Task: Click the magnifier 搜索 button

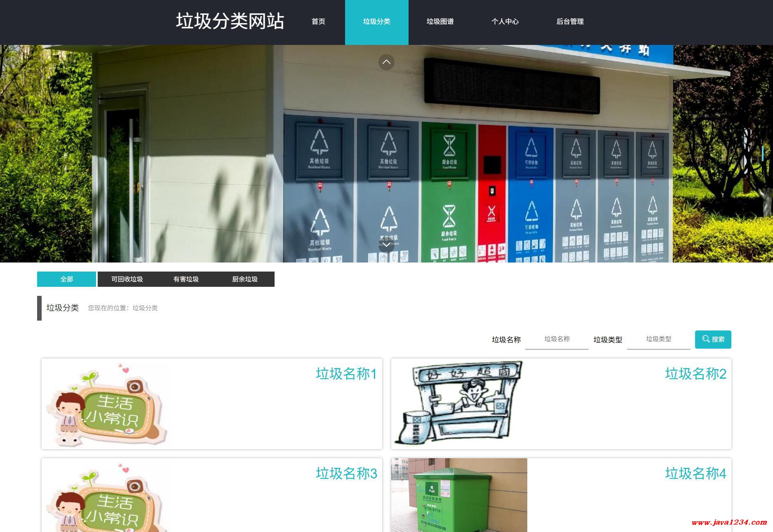Action: click(x=713, y=339)
